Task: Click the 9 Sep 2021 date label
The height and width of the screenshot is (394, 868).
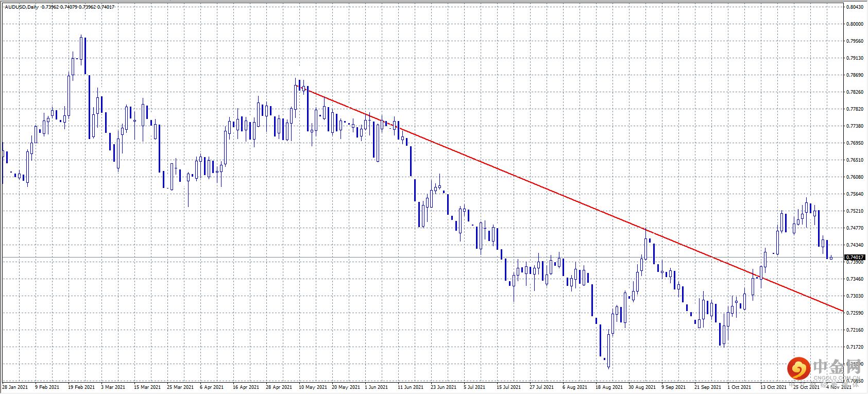Action: click(673, 387)
